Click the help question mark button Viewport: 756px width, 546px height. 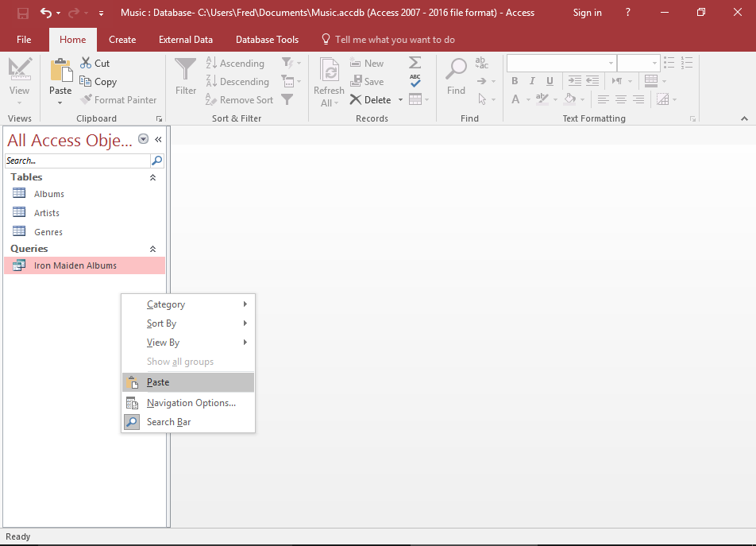coord(627,13)
